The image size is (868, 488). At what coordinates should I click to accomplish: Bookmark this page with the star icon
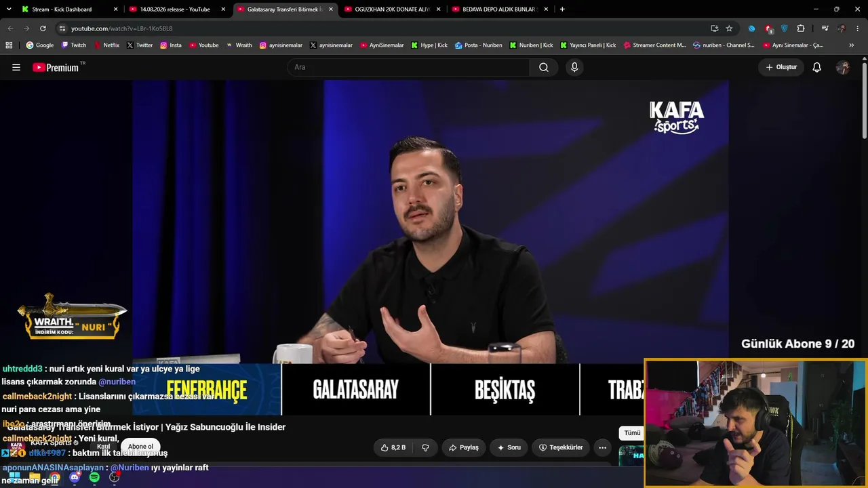pos(729,28)
